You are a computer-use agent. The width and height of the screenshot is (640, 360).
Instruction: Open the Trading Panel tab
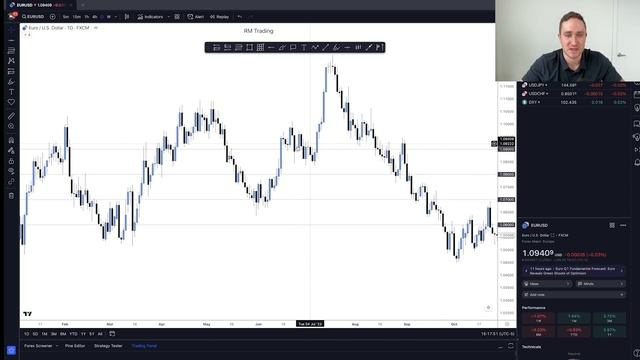(x=144, y=346)
